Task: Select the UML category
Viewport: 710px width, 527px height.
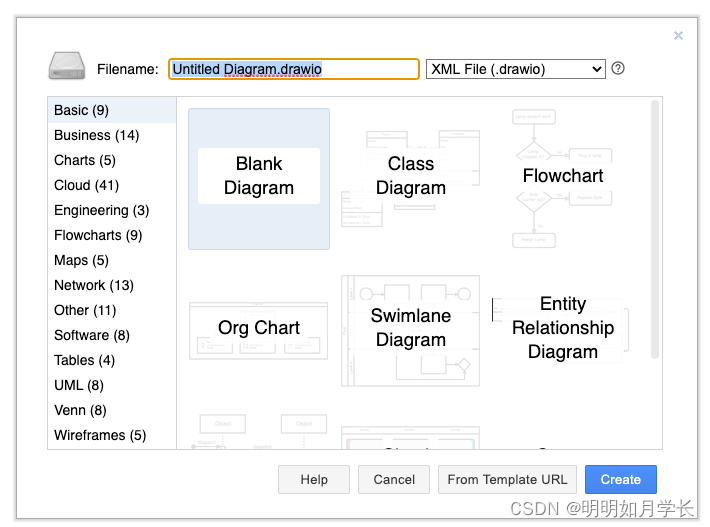Action: (x=79, y=385)
